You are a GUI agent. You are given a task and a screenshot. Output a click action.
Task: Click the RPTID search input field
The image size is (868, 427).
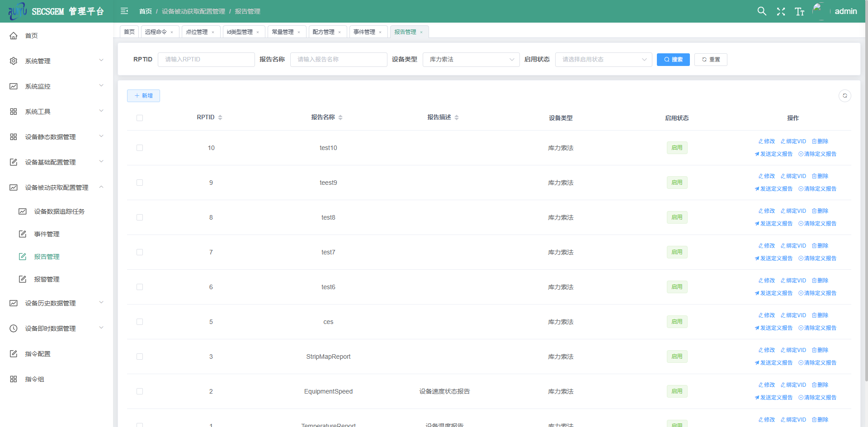pyautogui.click(x=206, y=60)
